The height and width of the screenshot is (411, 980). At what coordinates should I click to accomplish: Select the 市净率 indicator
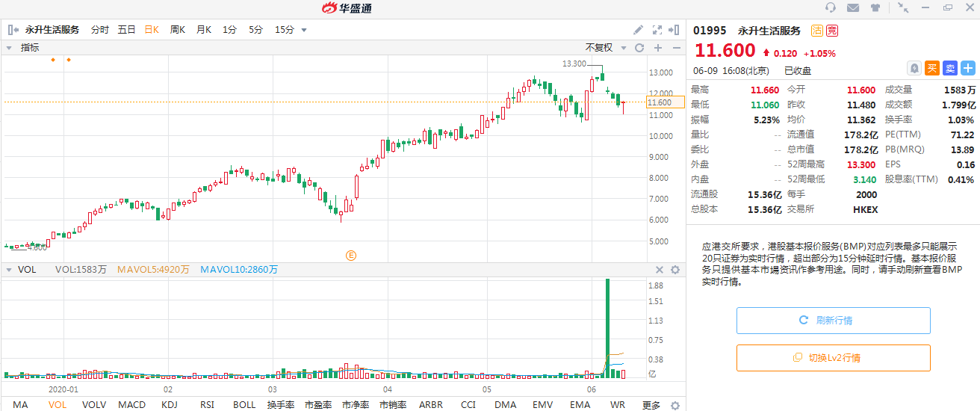click(356, 405)
